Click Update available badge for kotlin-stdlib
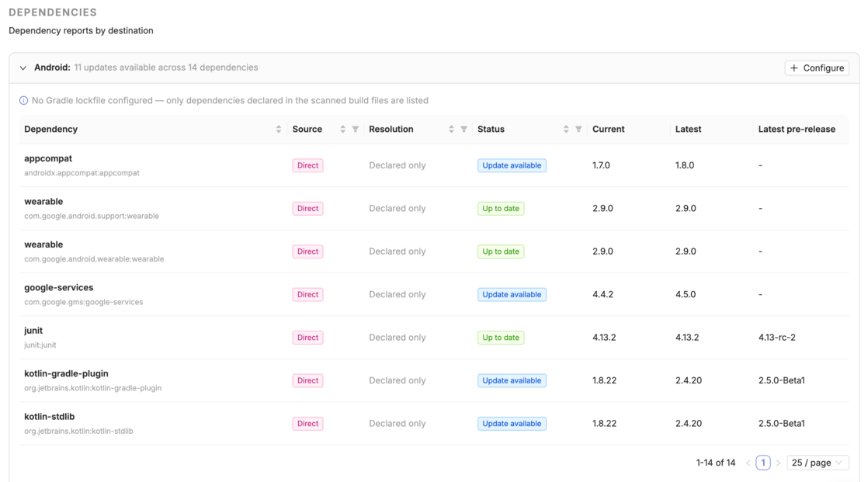 pos(512,423)
